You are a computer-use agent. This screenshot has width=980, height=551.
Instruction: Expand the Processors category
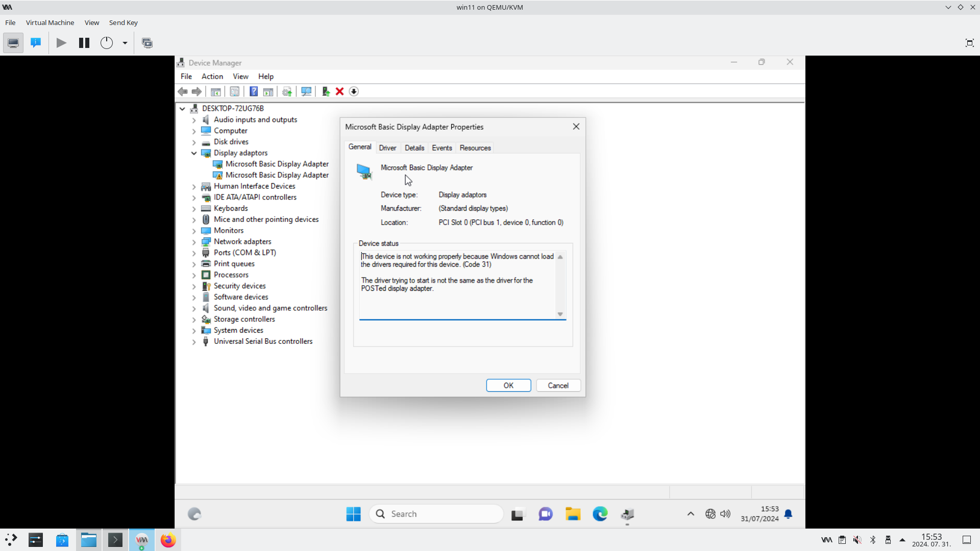tap(194, 275)
